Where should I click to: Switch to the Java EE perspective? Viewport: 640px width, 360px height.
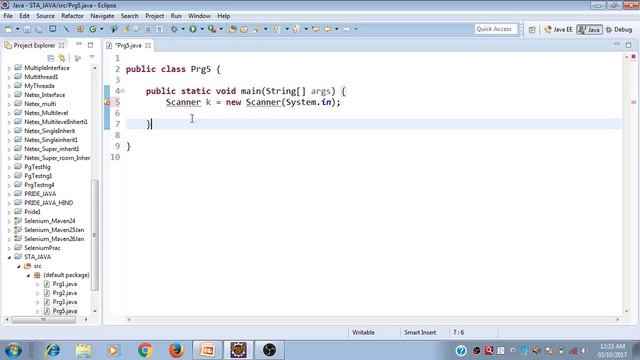click(558, 29)
